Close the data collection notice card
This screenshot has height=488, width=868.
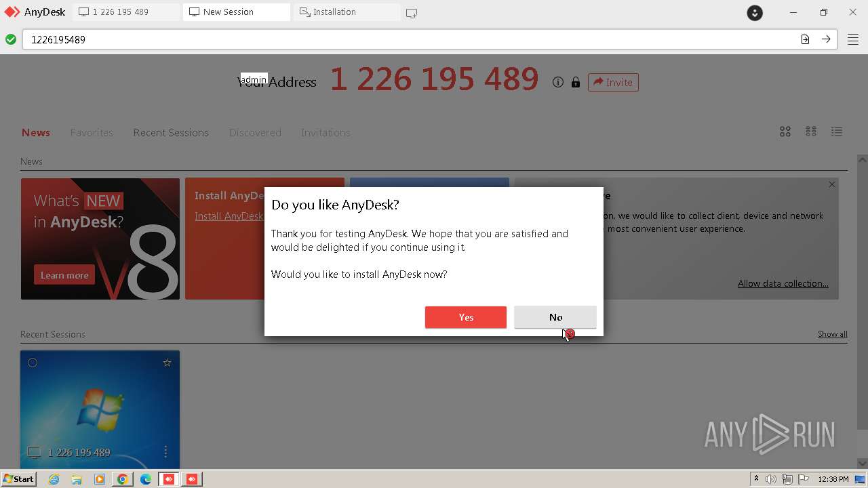(x=832, y=184)
